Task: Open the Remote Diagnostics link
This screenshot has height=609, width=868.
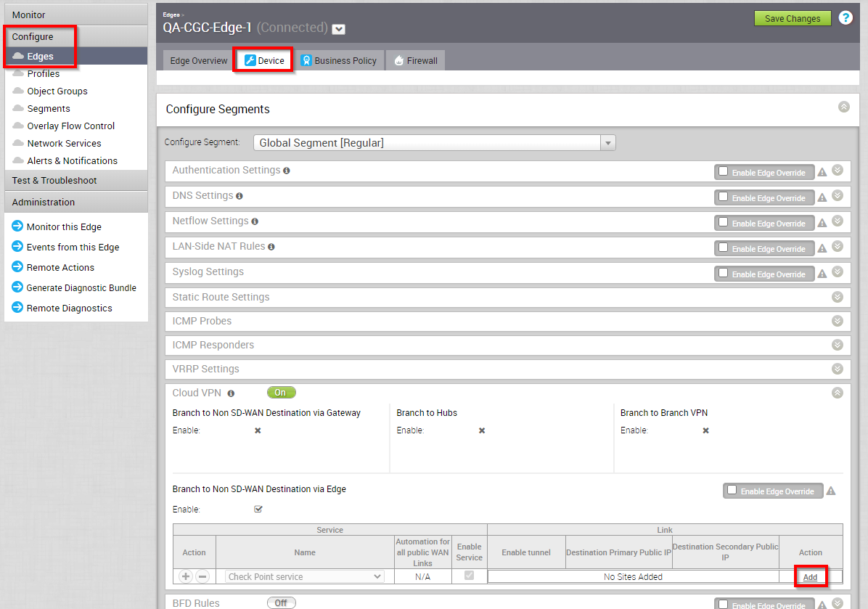Action: coord(69,308)
